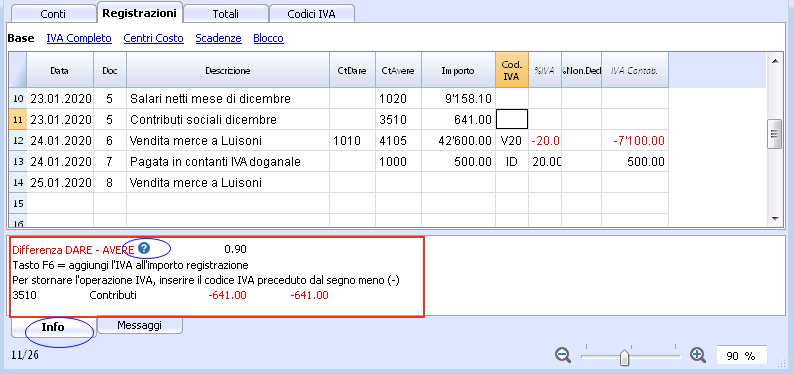The height and width of the screenshot is (374, 794).
Task: Select row number 14 header
Action: coord(18,183)
